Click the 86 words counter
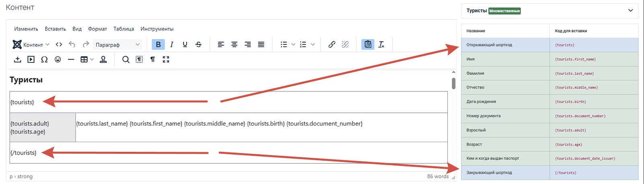644x184 pixels. pos(438,176)
